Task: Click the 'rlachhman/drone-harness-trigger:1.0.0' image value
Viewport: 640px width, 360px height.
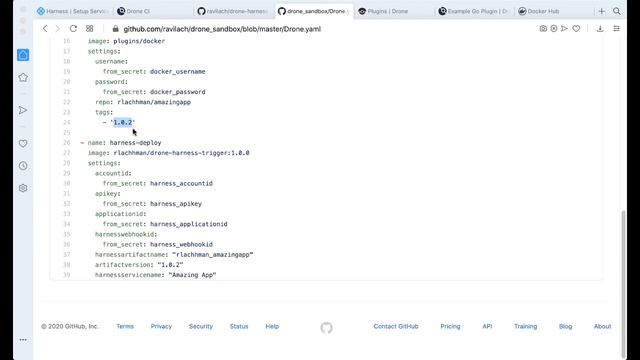Action: [181, 153]
